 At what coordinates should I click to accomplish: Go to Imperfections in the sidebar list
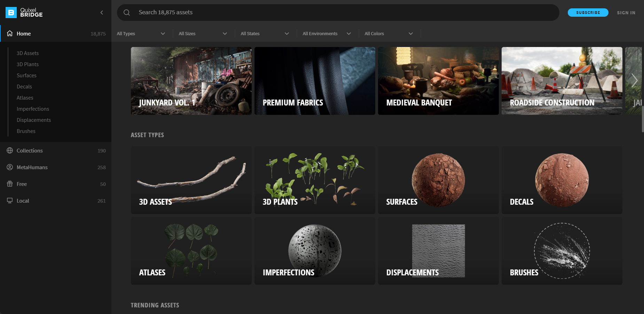pos(33,109)
